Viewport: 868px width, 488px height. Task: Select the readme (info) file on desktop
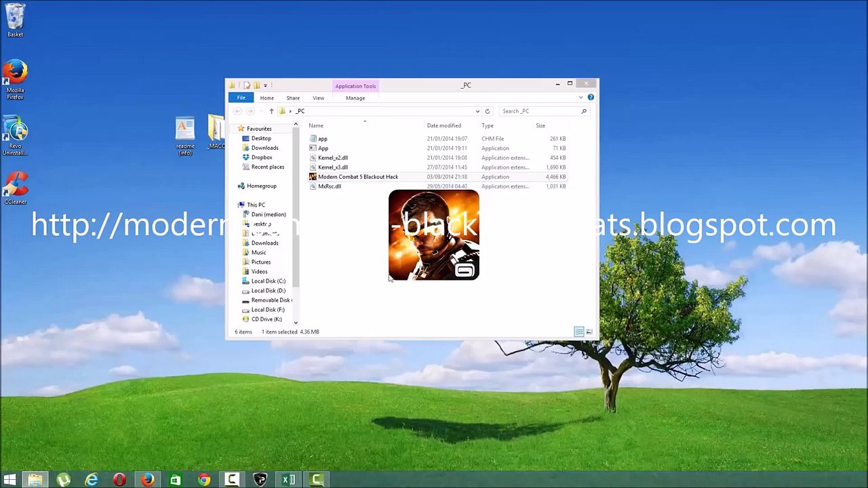[185, 136]
